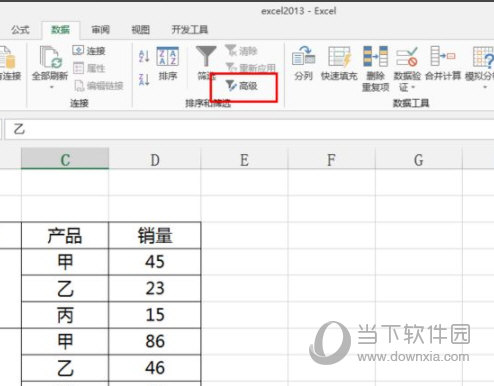This screenshot has width=494, height=386.
Task: Select the 产品 header cell
Action: [65, 235]
